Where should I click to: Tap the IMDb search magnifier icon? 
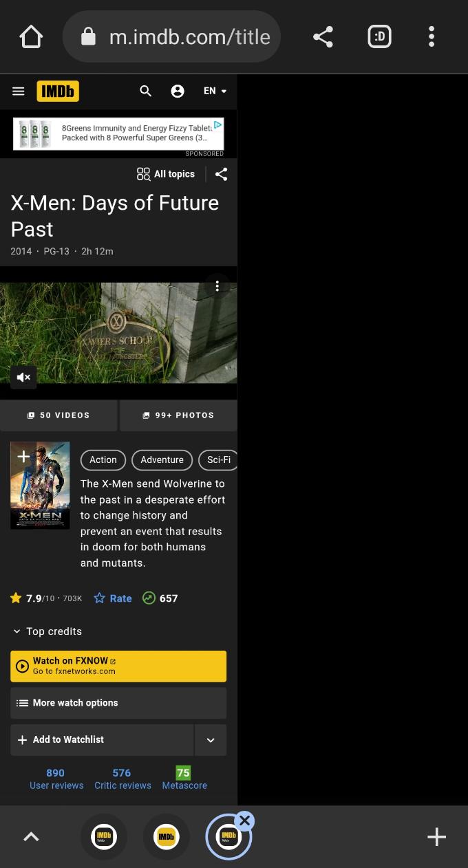(145, 91)
